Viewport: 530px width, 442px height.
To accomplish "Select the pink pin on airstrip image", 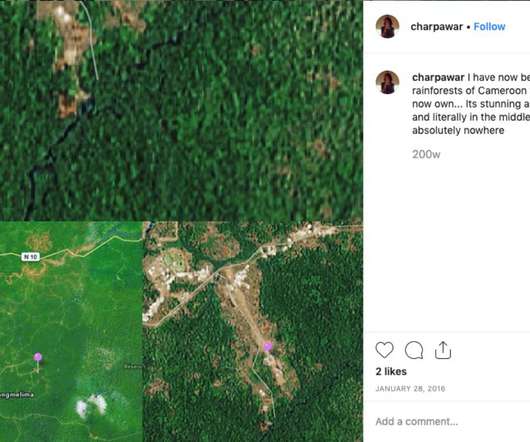I will point(267,346).
